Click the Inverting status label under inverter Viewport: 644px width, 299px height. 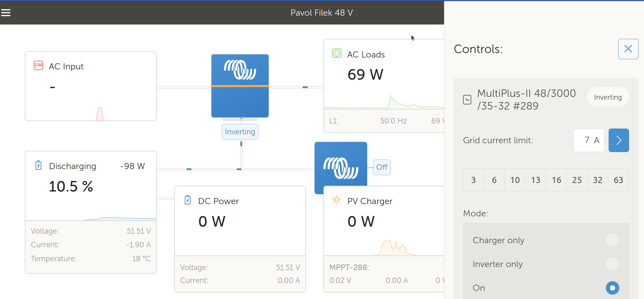click(x=240, y=132)
